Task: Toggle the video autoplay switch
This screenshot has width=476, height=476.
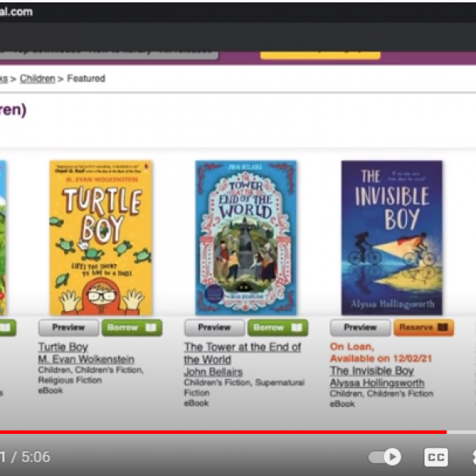Action: [385, 457]
